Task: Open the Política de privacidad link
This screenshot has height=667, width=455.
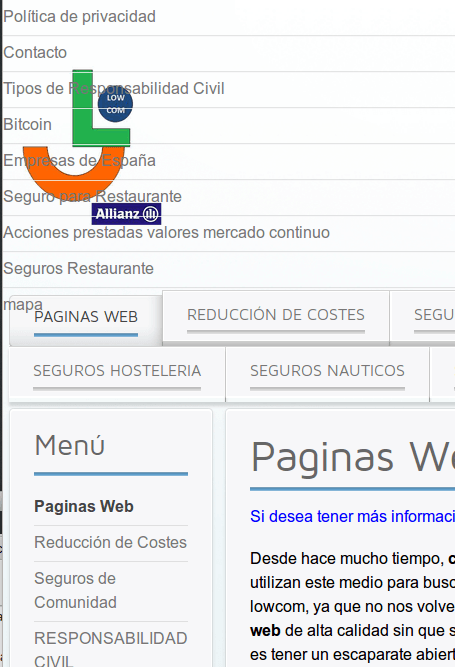Action: click(80, 17)
